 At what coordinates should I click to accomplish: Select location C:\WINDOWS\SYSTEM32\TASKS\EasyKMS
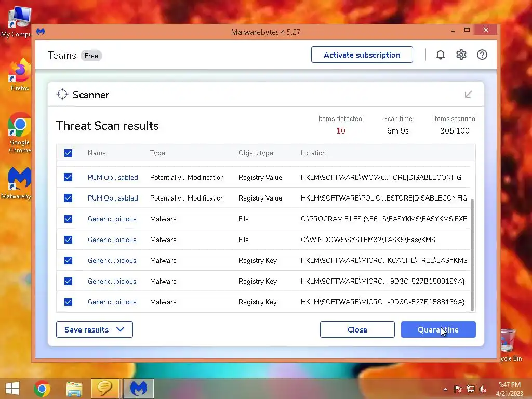368,240
